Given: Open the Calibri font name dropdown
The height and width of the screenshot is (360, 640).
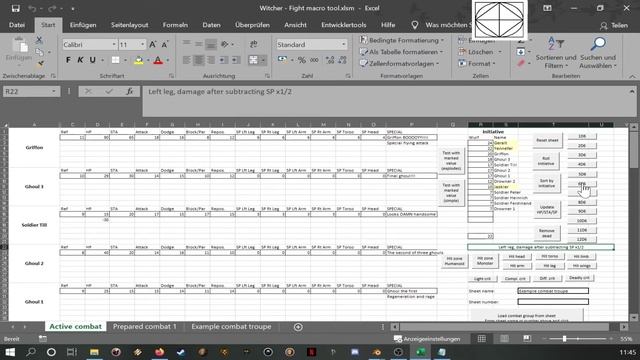Looking at the screenshot, I should [114, 44].
